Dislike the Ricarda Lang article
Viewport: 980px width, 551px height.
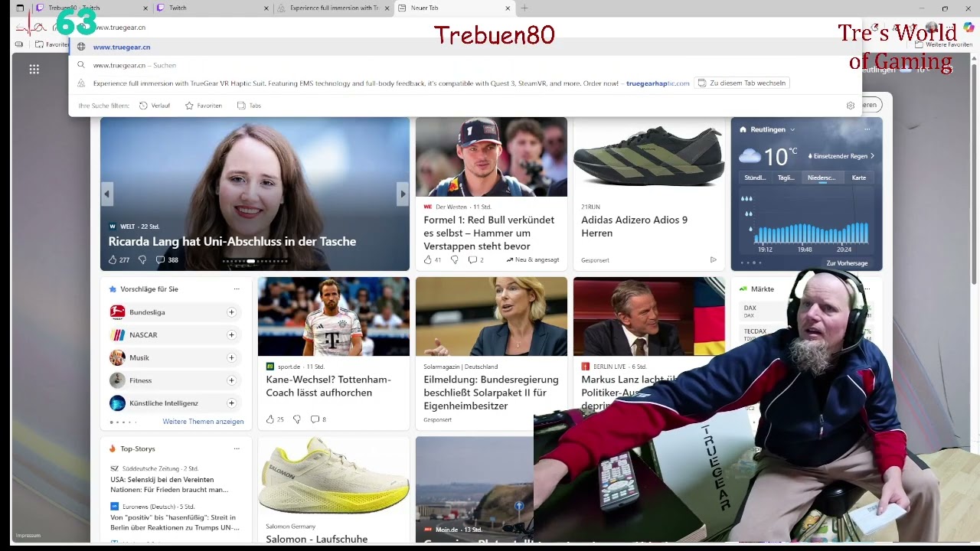point(142,260)
